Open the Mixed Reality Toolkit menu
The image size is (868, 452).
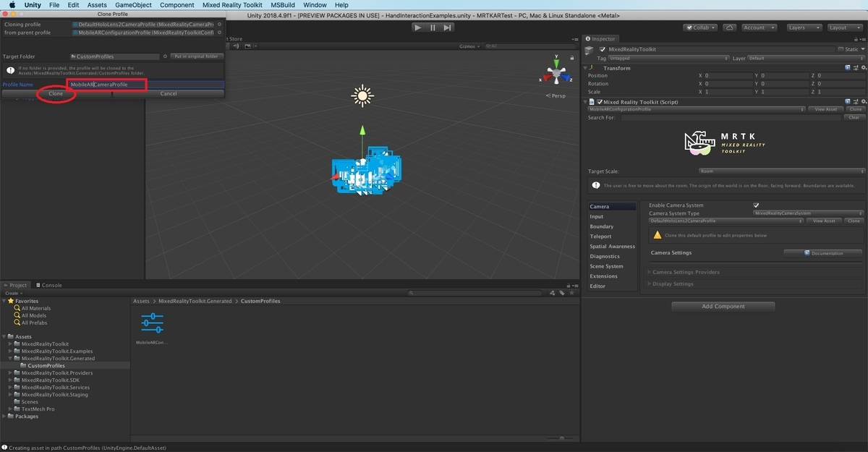click(232, 5)
